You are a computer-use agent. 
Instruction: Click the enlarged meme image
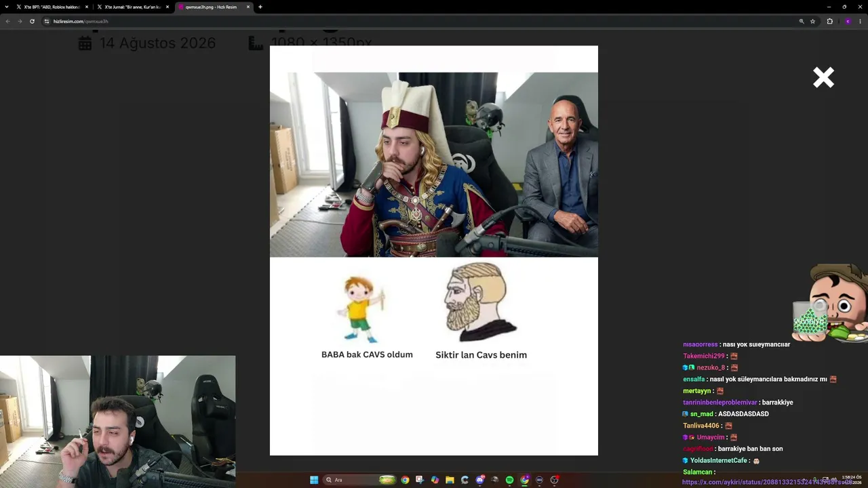click(434, 250)
